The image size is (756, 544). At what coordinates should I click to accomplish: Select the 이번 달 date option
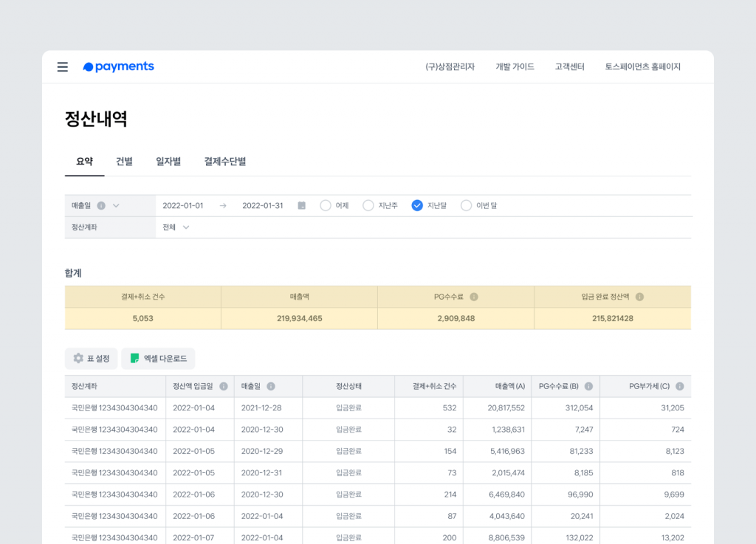click(x=467, y=206)
